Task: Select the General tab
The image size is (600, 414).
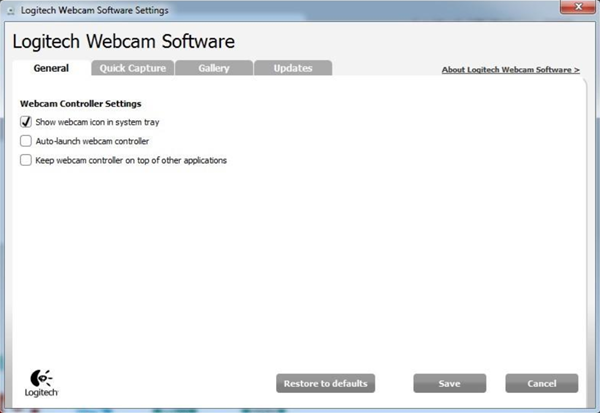Action: [51, 68]
